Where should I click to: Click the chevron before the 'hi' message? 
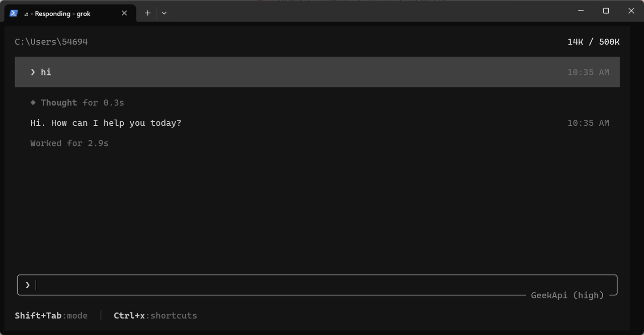click(33, 72)
